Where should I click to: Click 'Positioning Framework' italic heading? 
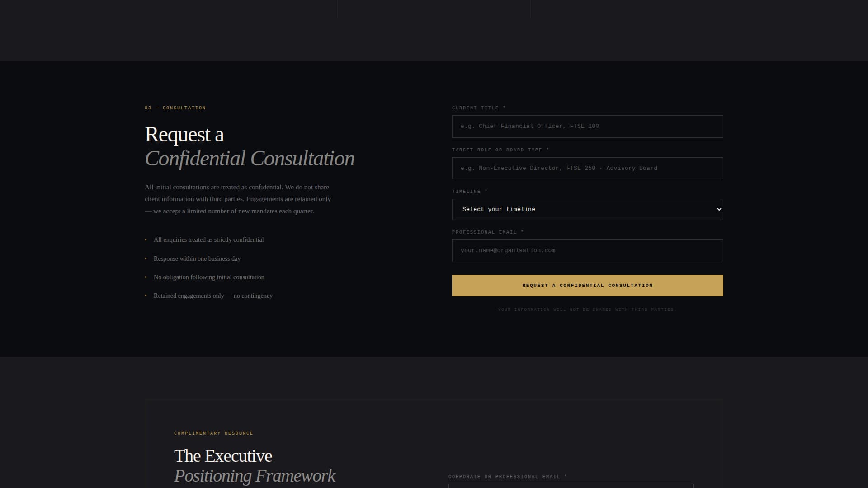tap(255, 476)
